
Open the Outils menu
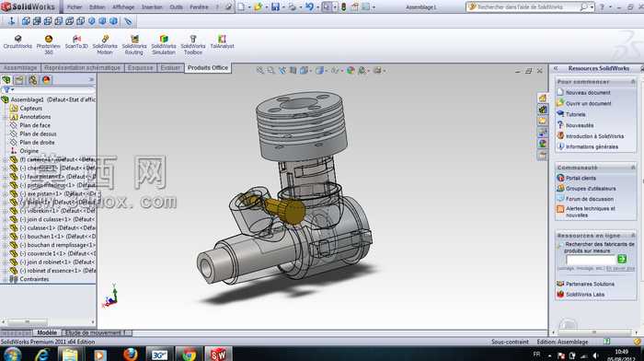[176, 7]
